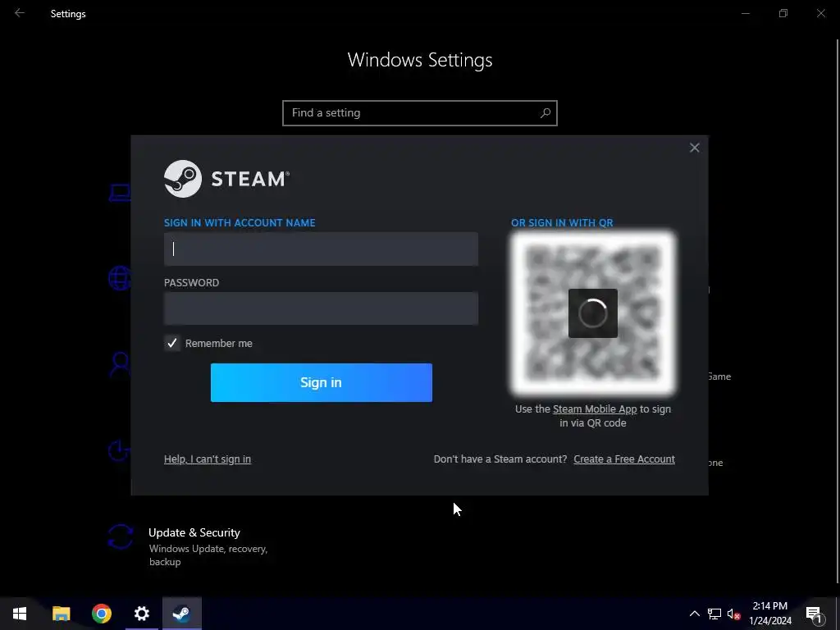Click the Network globe icon in Settings
Image resolution: width=840 pixels, height=630 pixels.
point(120,278)
